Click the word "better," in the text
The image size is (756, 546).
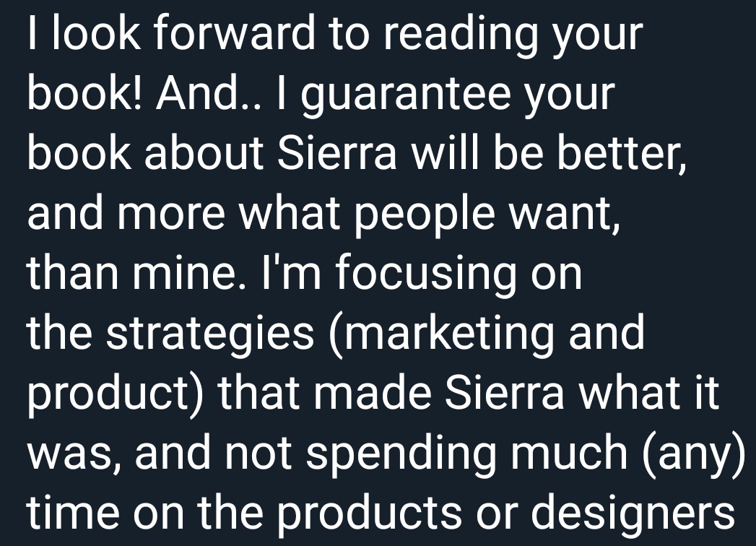(622, 155)
